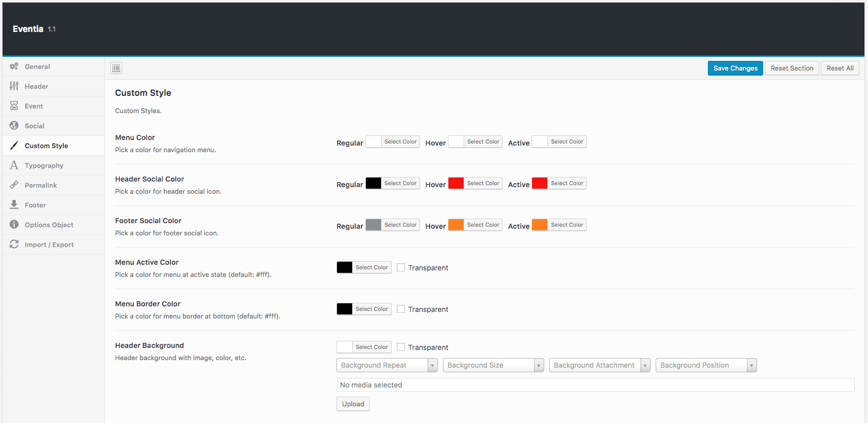Image resolution: width=868 pixels, height=423 pixels.
Task: Click the Footer download arrow icon
Action: coord(14,205)
